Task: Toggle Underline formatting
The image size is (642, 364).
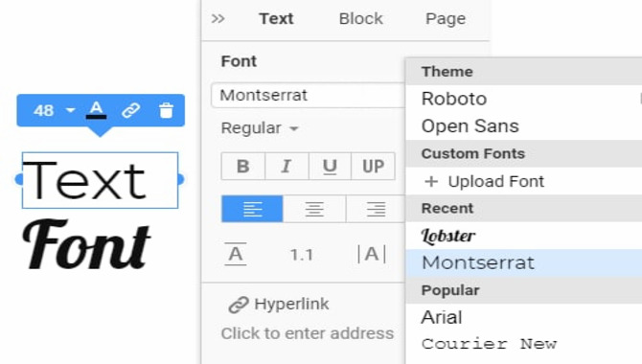Action: coord(330,167)
